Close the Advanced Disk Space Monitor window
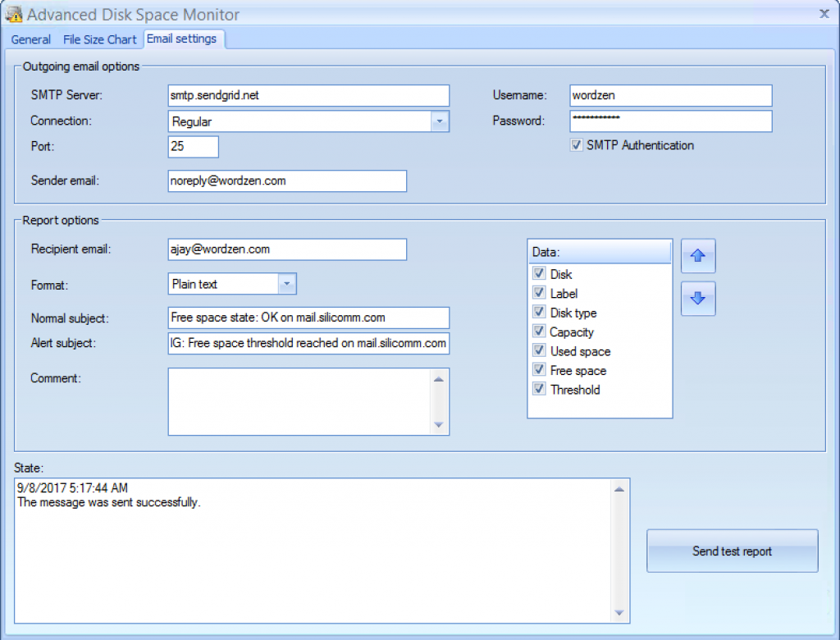 [x=824, y=12]
